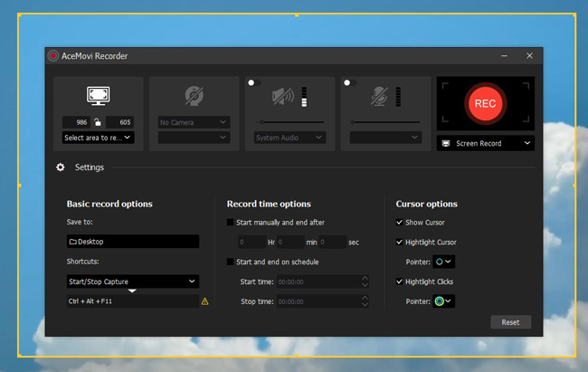The image size is (588, 372).
Task: Click the screen capture area monitor icon
Action: tap(99, 95)
